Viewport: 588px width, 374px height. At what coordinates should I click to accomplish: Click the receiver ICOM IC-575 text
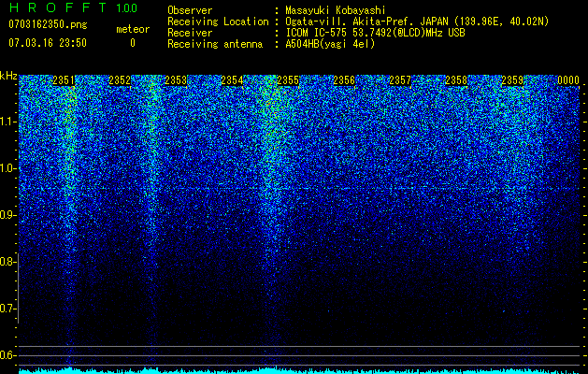click(375, 33)
